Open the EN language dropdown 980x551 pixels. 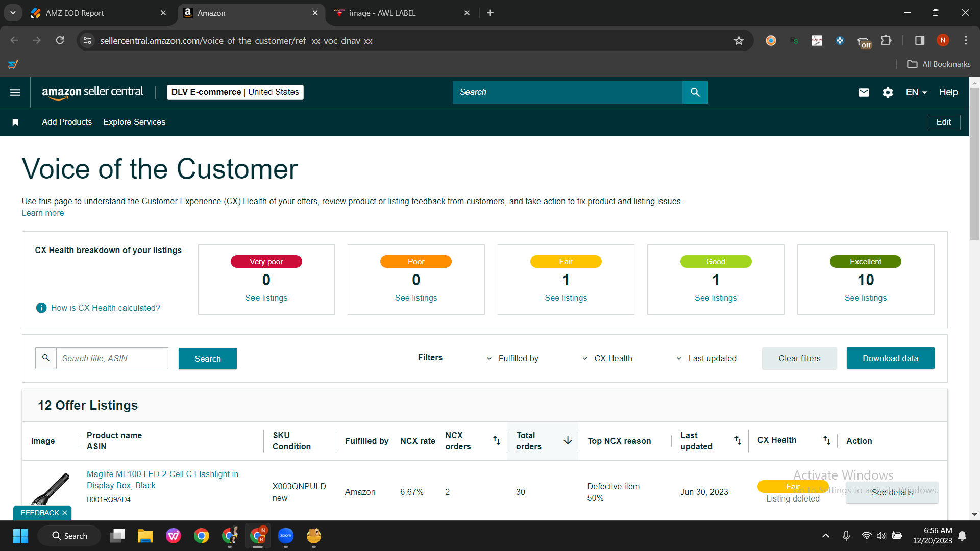(916, 92)
